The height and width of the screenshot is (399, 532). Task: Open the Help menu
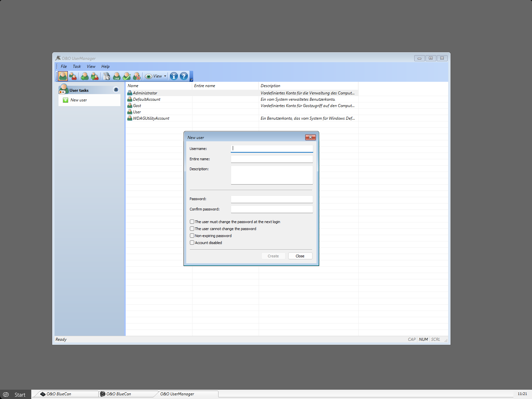pos(105,66)
